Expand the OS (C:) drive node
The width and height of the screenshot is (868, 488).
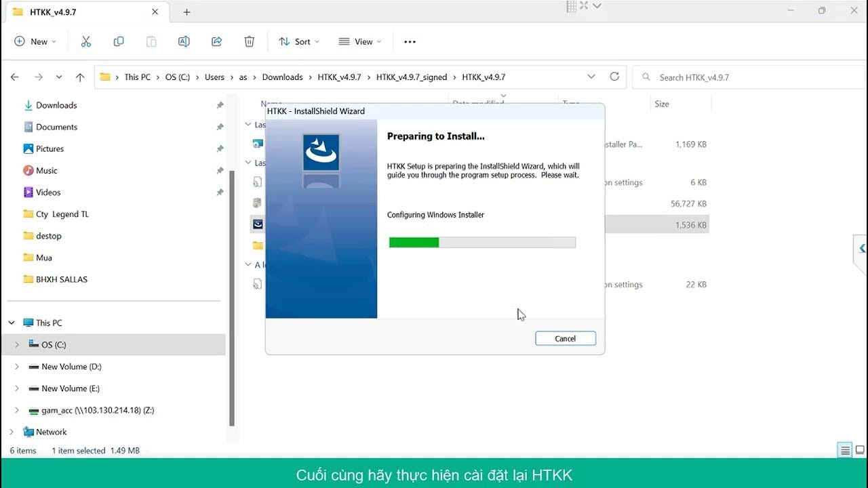click(17, 344)
